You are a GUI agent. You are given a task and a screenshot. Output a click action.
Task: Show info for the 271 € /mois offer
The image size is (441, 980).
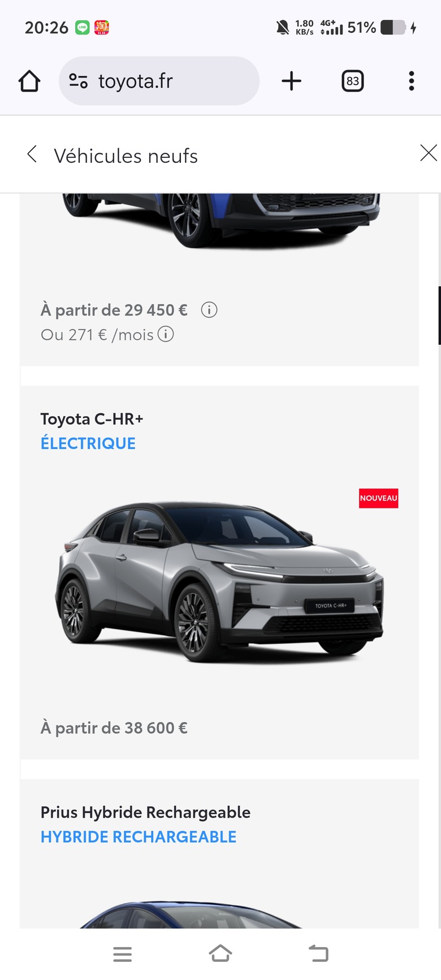pos(166,334)
